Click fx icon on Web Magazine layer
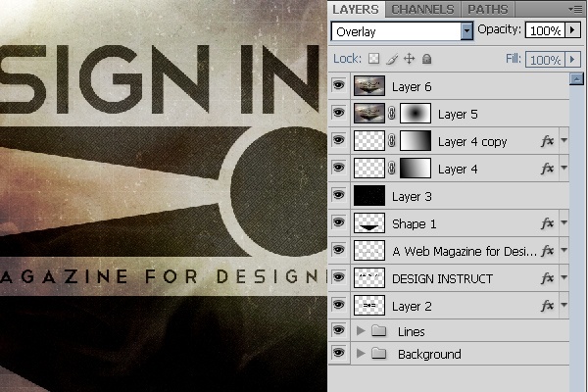The image size is (588, 392). (548, 251)
